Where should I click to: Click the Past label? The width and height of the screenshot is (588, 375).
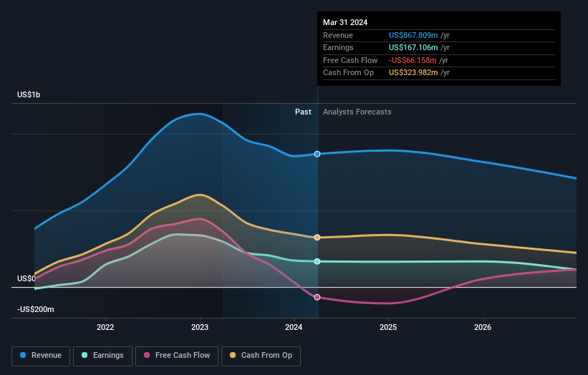303,112
